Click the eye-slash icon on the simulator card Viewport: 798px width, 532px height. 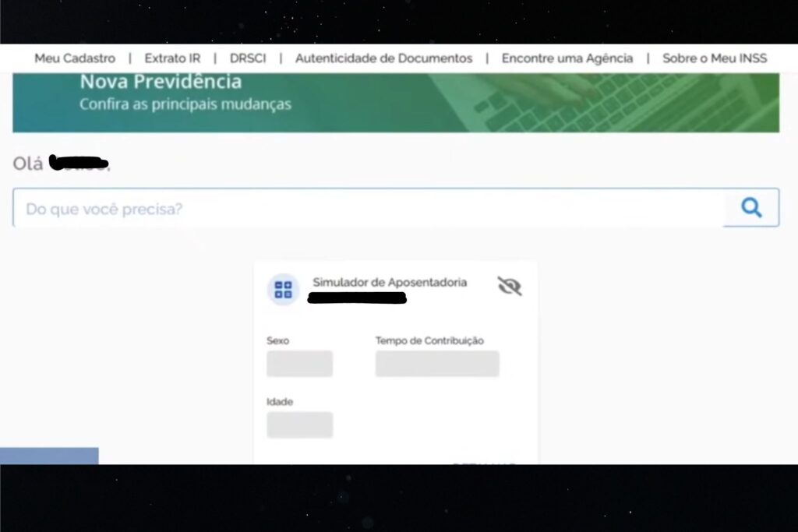[510, 287]
